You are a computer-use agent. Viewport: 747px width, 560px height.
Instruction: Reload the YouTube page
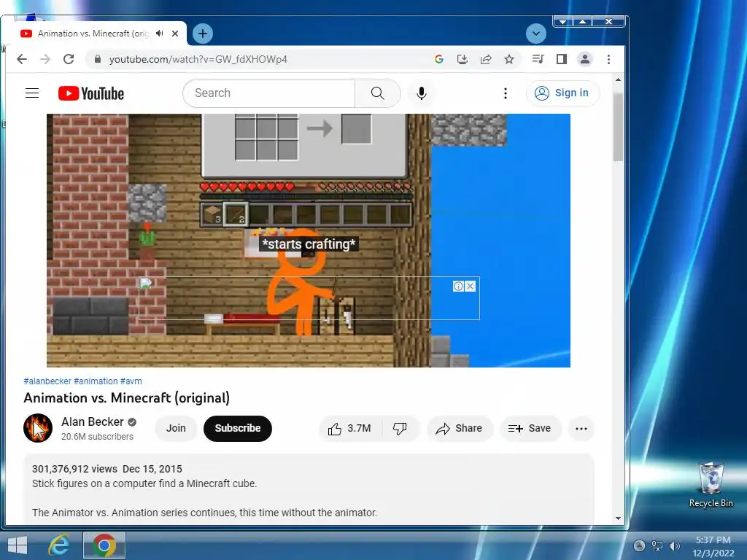click(x=69, y=59)
